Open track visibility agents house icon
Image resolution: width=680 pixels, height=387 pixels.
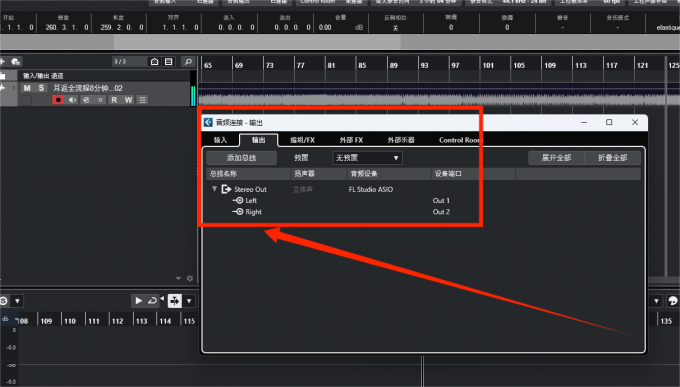coord(154,62)
